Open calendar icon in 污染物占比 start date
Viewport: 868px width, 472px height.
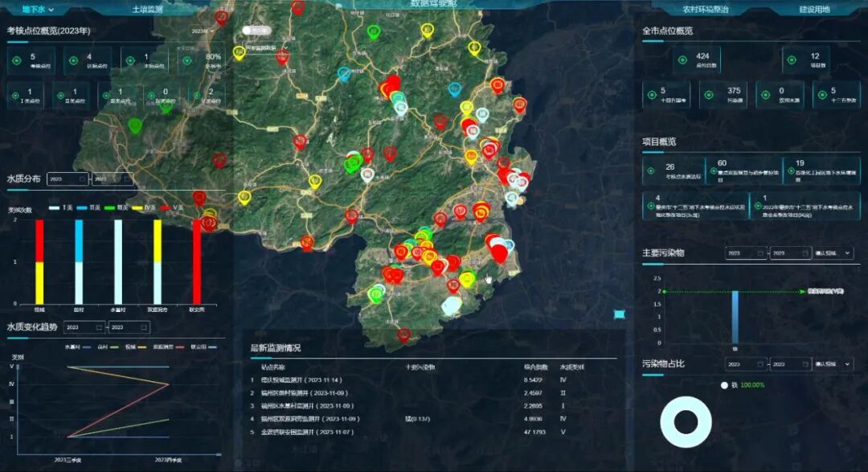tap(760, 364)
